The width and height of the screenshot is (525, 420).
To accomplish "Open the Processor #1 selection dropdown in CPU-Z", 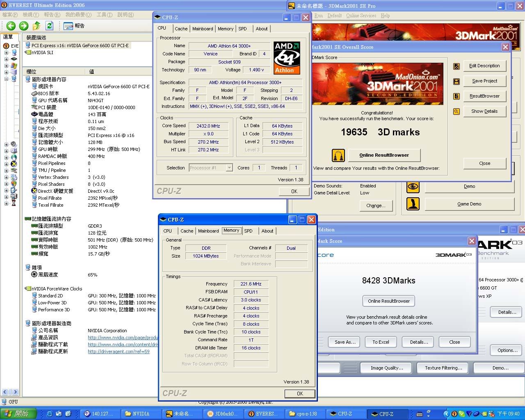I will tap(229, 168).
